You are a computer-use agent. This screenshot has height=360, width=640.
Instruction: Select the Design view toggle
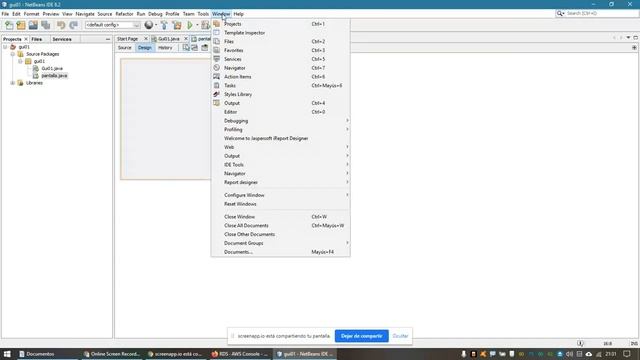tap(144, 48)
